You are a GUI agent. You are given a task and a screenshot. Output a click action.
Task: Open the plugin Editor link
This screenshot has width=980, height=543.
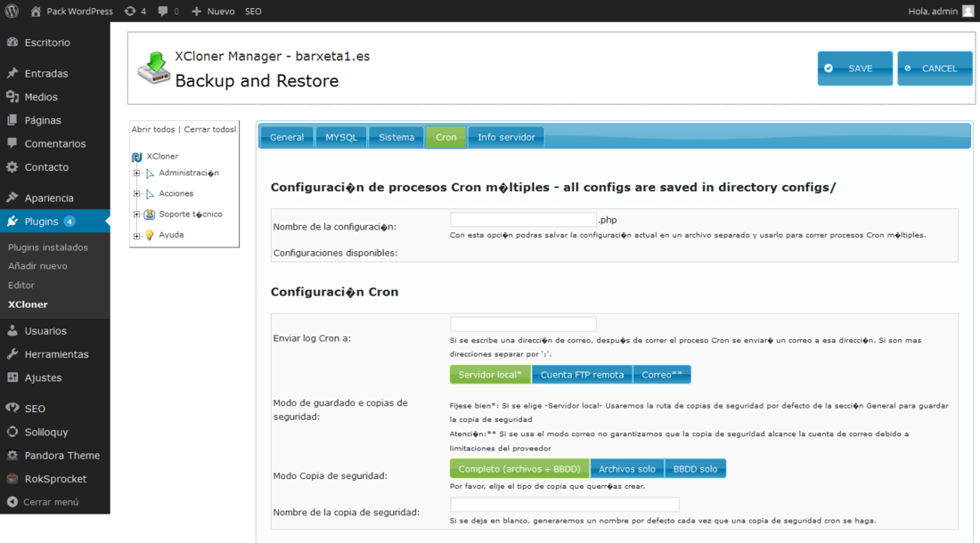click(21, 285)
